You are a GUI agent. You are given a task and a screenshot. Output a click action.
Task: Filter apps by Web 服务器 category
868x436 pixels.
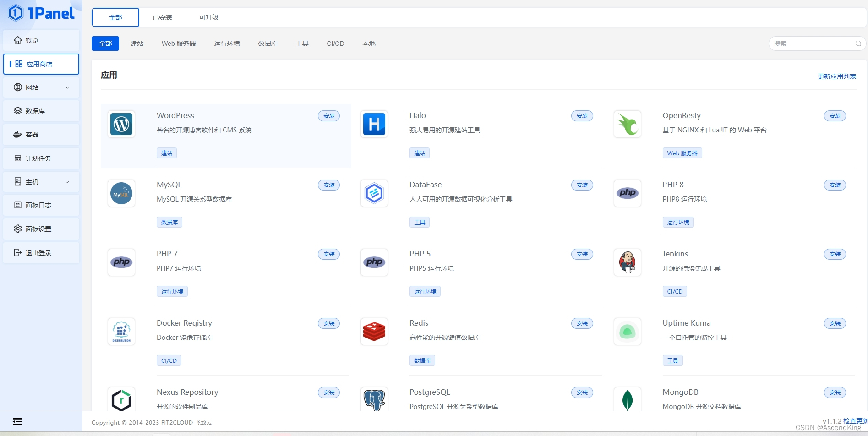[x=179, y=44]
